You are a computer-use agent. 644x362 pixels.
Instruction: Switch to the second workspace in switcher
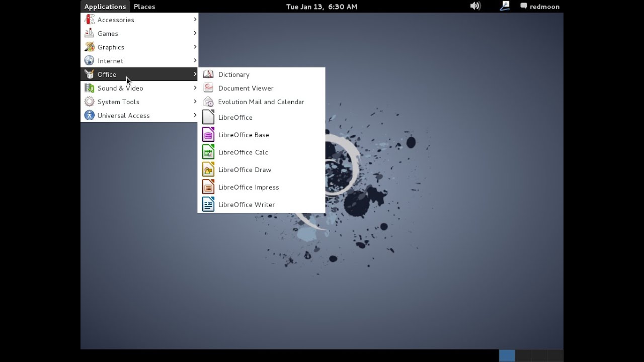(x=523, y=355)
